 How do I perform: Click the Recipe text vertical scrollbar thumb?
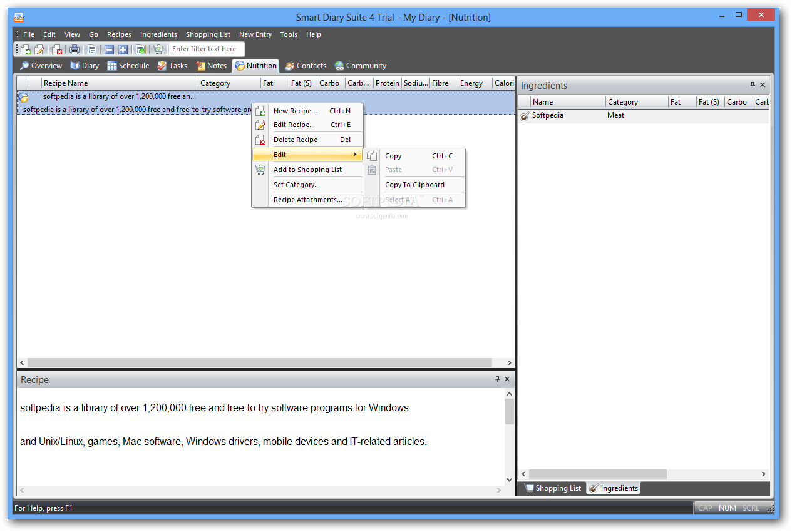509,412
